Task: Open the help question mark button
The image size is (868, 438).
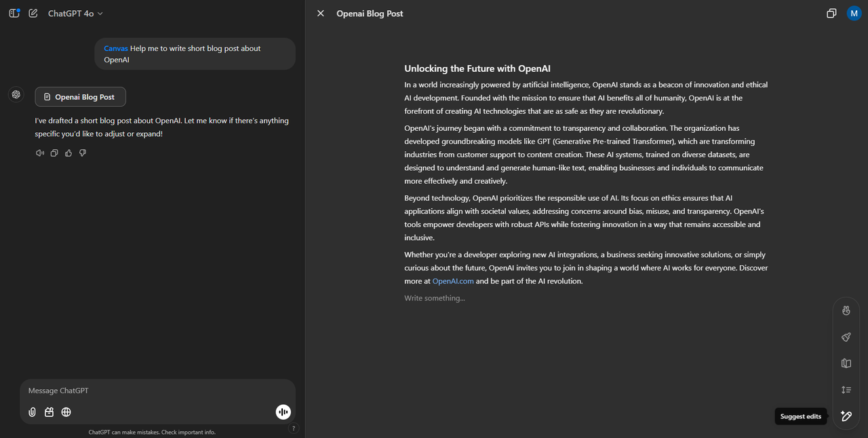Action: tap(293, 428)
